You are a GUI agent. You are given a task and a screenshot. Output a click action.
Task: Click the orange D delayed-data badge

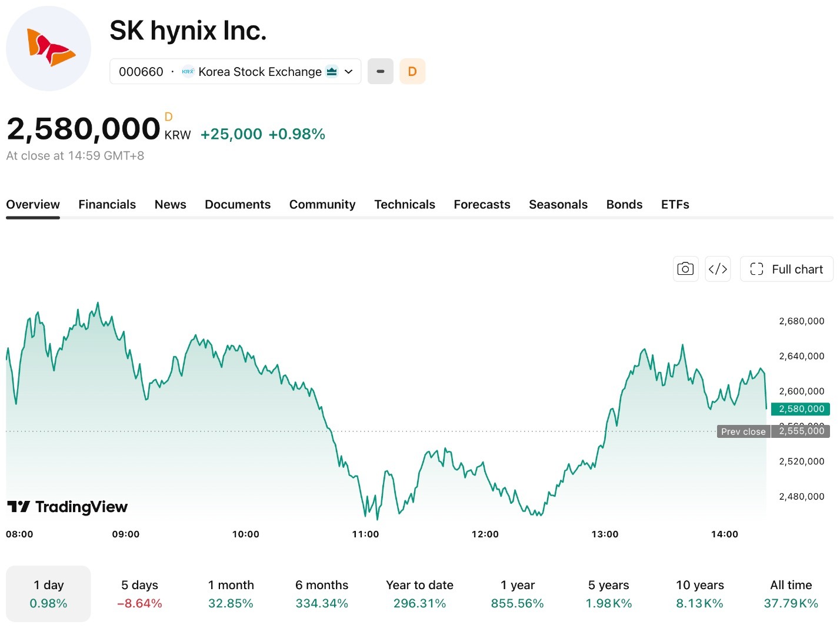point(412,71)
